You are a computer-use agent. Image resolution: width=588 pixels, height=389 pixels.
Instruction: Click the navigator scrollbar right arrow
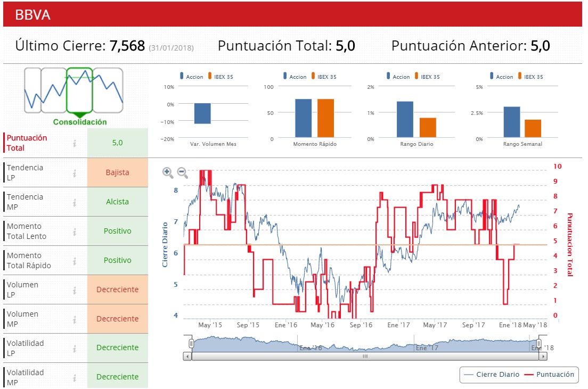point(543,357)
